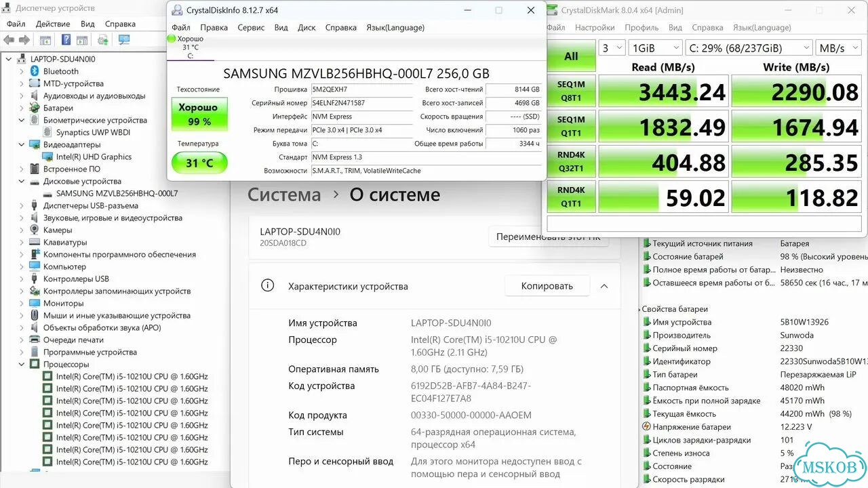Click the USB plug icon beside Контроллеры USB
Screen dimensions: 868x488
(35, 279)
